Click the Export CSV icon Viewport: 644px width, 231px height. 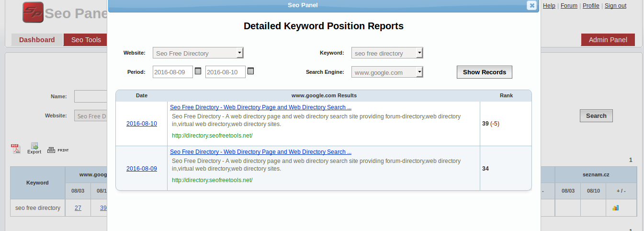pyautogui.click(x=34, y=148)
